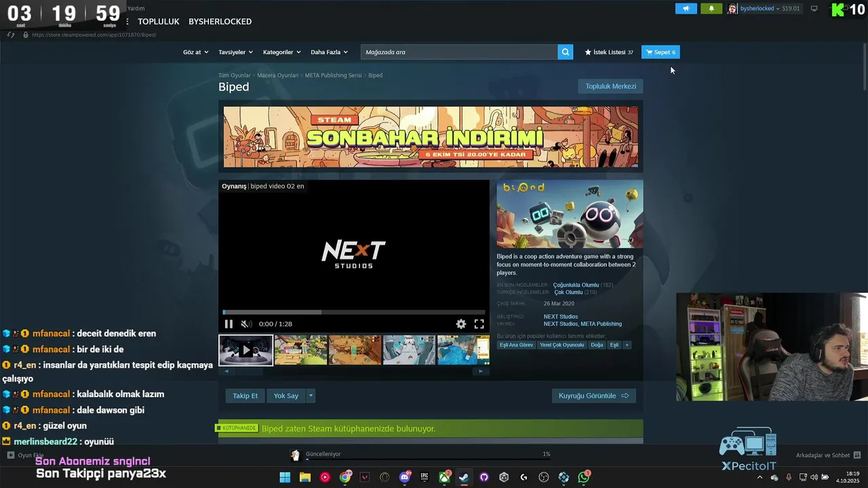Open Steam from the taskbar
Viewport: 868px width, 488px height.
464,477
